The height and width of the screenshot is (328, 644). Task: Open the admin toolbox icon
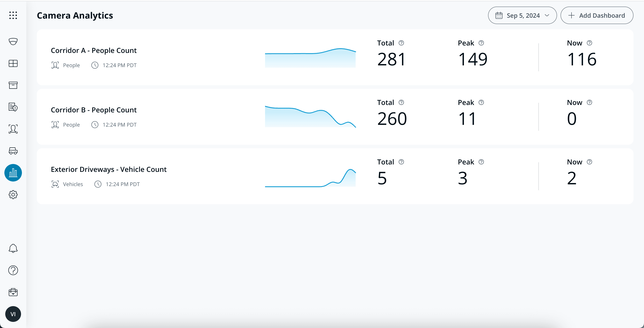(x=13, y=292)
